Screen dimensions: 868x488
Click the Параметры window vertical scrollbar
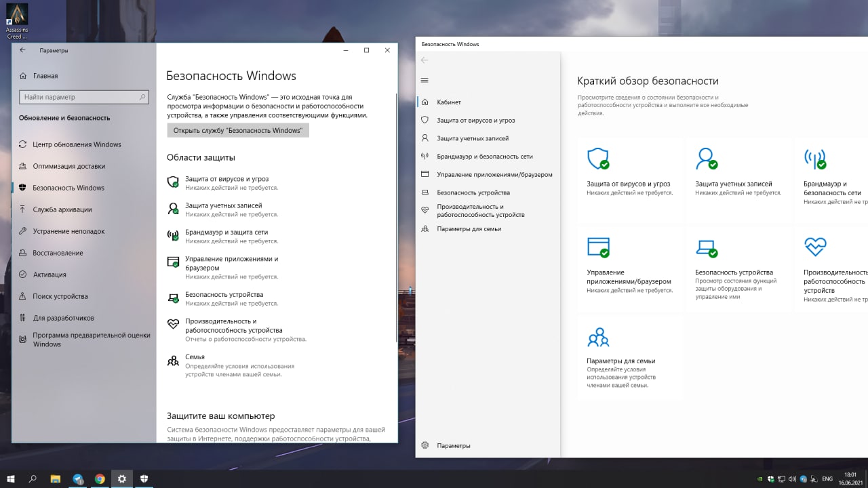point(397,217)
